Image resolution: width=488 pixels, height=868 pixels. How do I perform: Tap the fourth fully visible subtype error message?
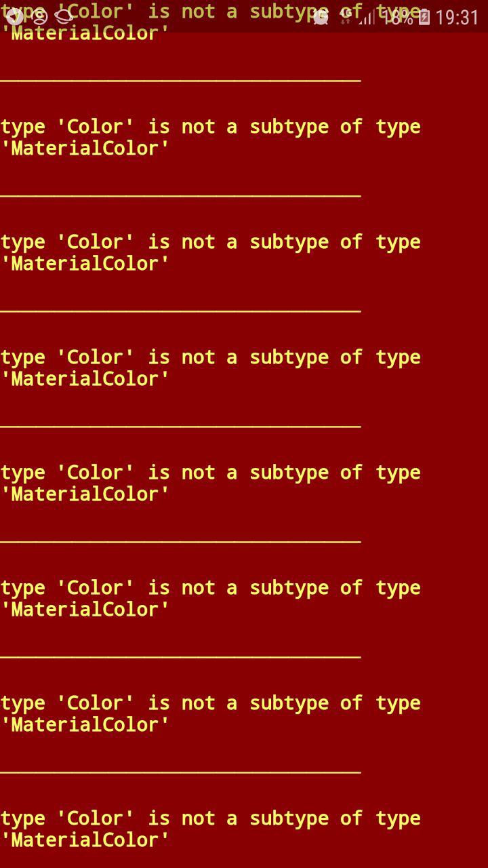click(x=210, y=483)
